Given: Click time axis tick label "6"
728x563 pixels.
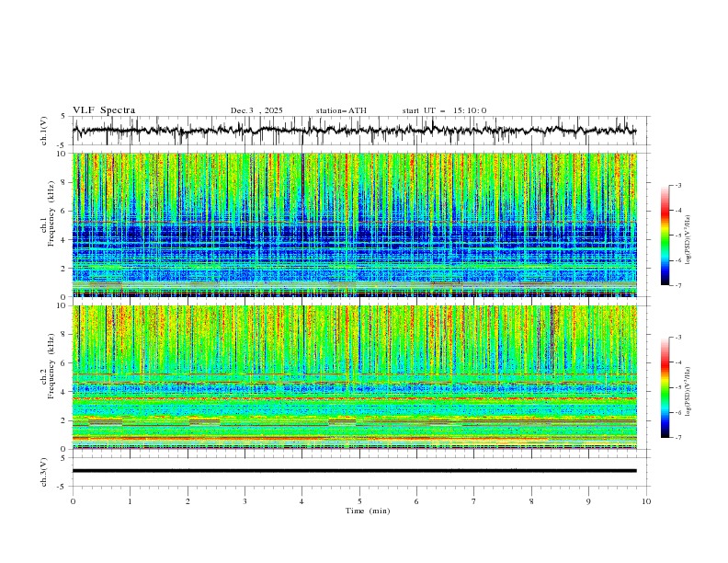Looking at the screenshot, I should point(416,501).
